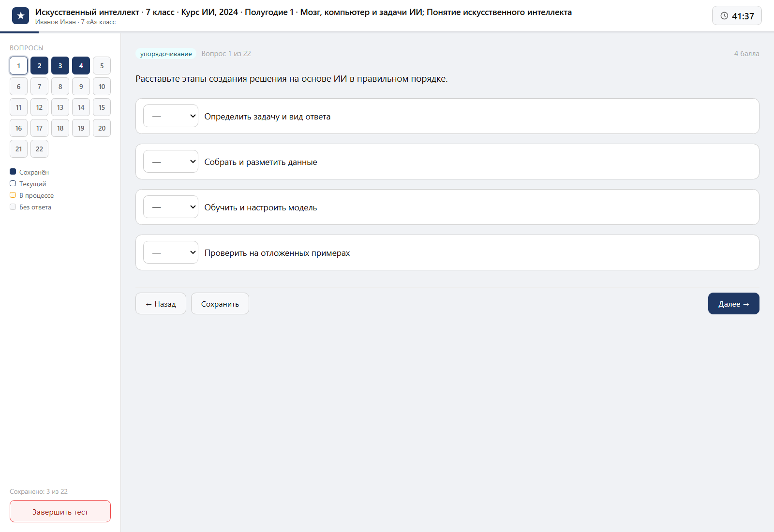Open order dropdown for 'Проверить на отложенных примерах'
774x532 pixels.
click(171, 252)
